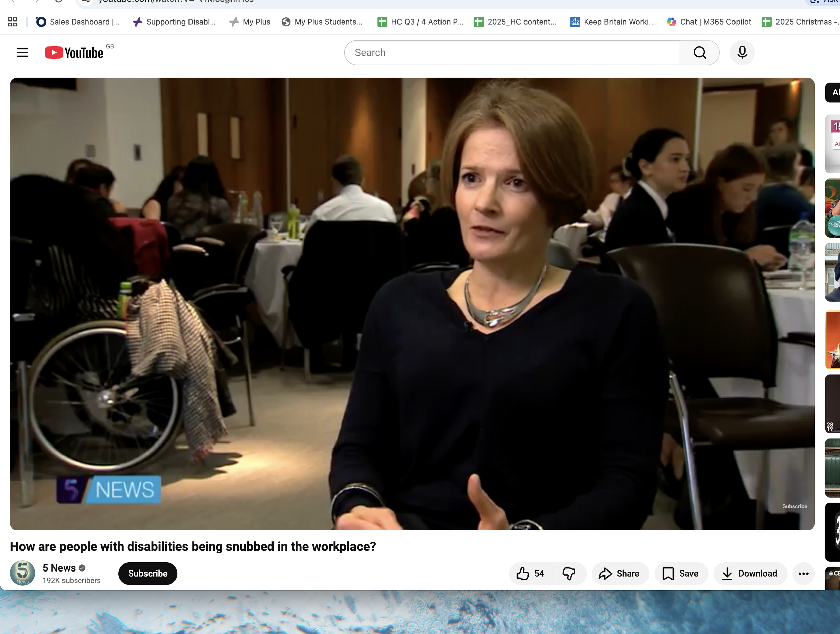Open the Sales Dashboard bookmark
This screenshot has width=840, height=634.
pos(78,22)
